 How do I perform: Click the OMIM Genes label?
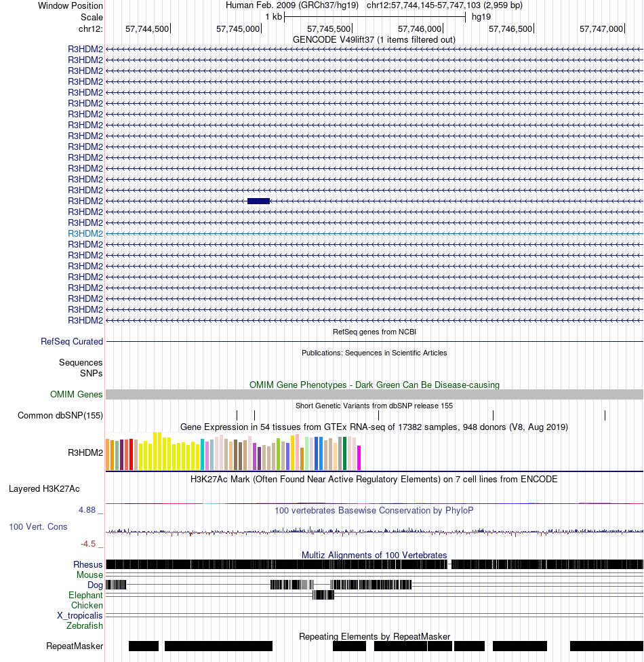tap(77, 394)
